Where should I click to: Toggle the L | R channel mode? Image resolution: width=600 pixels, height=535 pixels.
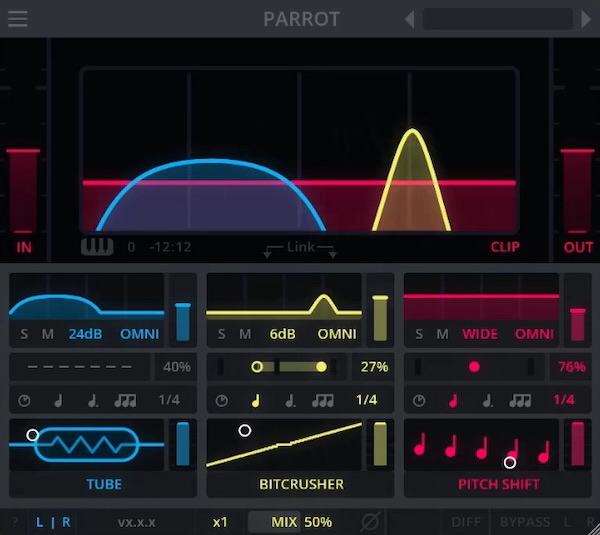coord(53,522)
